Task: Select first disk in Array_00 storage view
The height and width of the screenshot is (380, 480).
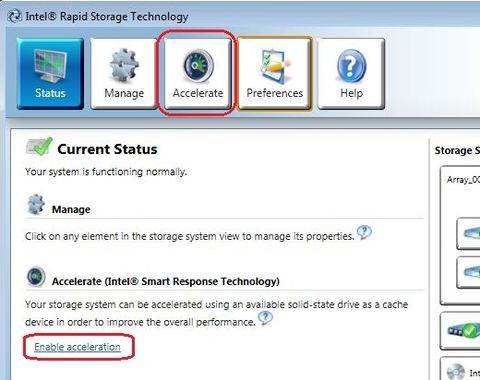Action: [x=468, y=233]
